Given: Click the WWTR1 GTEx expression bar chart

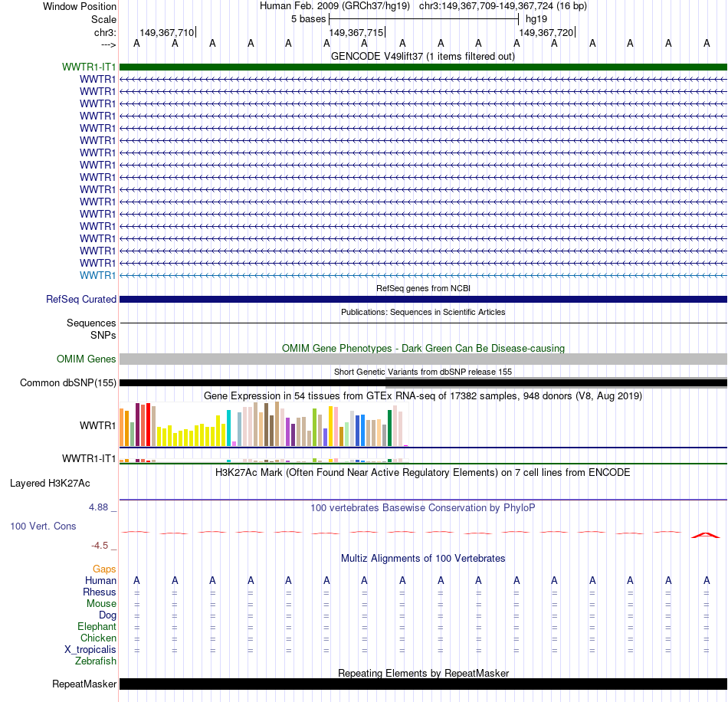Looking at the screenshot, I should pyautogui.click(x=264, y=425).
